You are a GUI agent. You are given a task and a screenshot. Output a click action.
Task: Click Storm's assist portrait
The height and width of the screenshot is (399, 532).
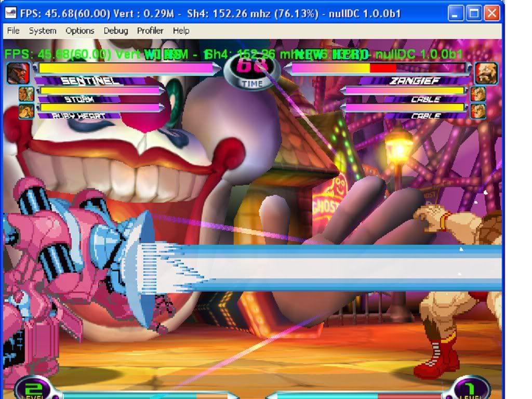[x=26, y=94]
